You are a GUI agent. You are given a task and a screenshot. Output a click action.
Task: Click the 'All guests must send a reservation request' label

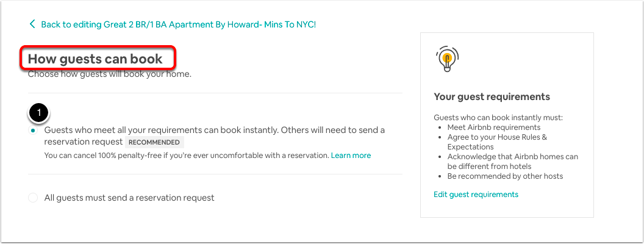coord(129,198)
